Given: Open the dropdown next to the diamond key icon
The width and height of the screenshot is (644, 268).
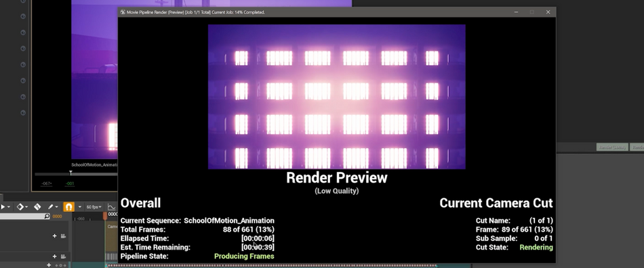Looking at the screenshot, I should (x=26, y=207).
